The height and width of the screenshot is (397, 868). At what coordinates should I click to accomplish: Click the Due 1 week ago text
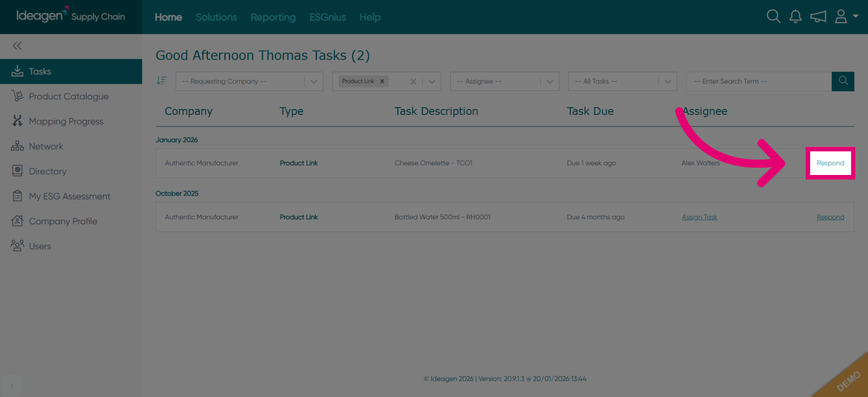tap(591, 163)
